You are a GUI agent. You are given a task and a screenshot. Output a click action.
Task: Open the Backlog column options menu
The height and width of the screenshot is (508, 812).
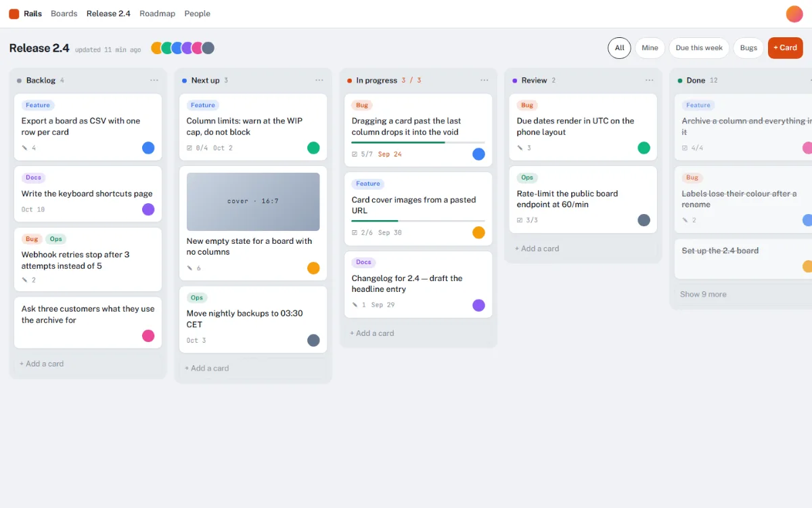[154, 80]
